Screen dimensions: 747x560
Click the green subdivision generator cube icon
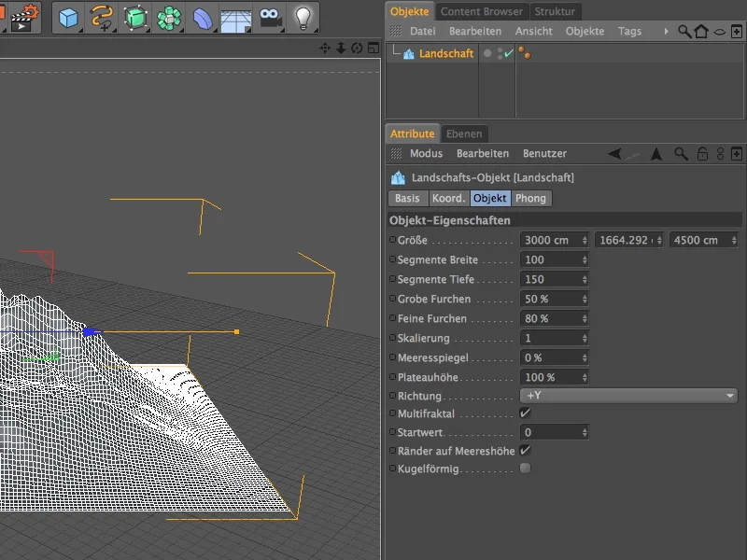pyautogui.click(x=135, y=18)
